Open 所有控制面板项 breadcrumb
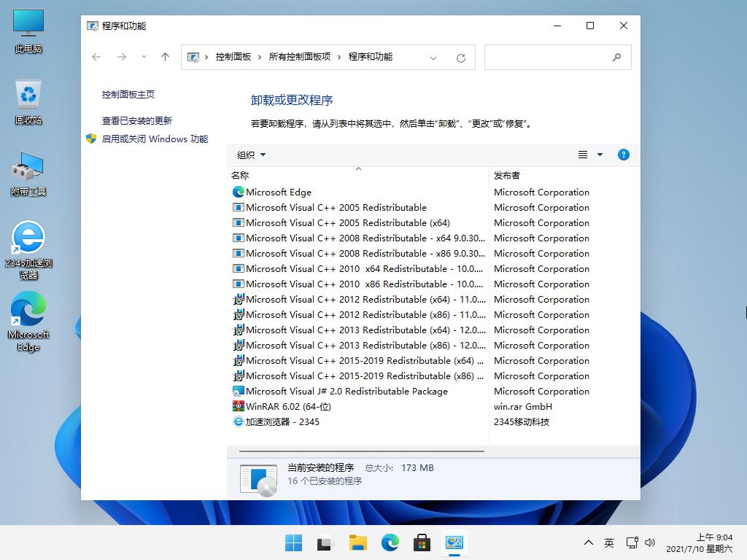 (x=300, y=57)
